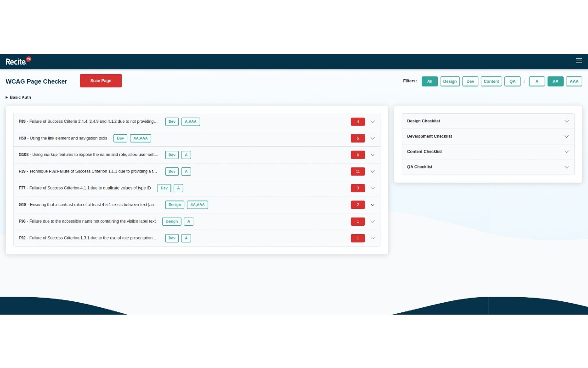Expand the G108 issue row chevron
This screenshot has height=368, width=588.
(373, 155)
